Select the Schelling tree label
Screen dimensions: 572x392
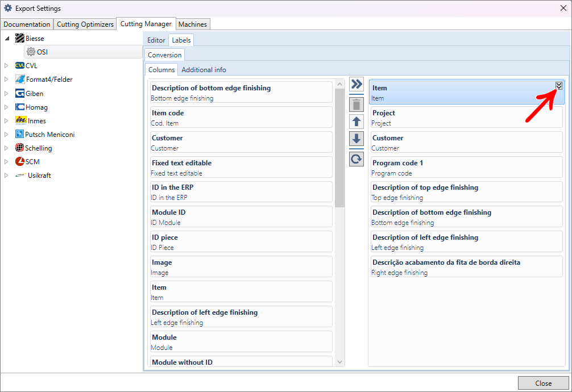tap(38, 148)
